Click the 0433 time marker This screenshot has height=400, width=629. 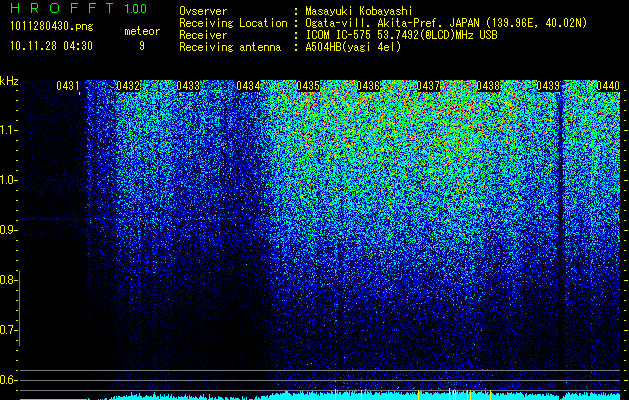click(188, 86)
